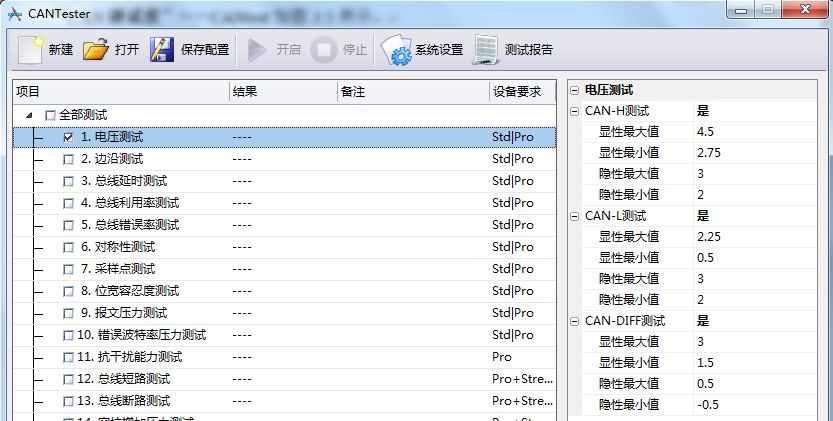Tick 12. 总线短路测试 checkbox
Viewport: 833px width, 421px height.
(68, 380)
